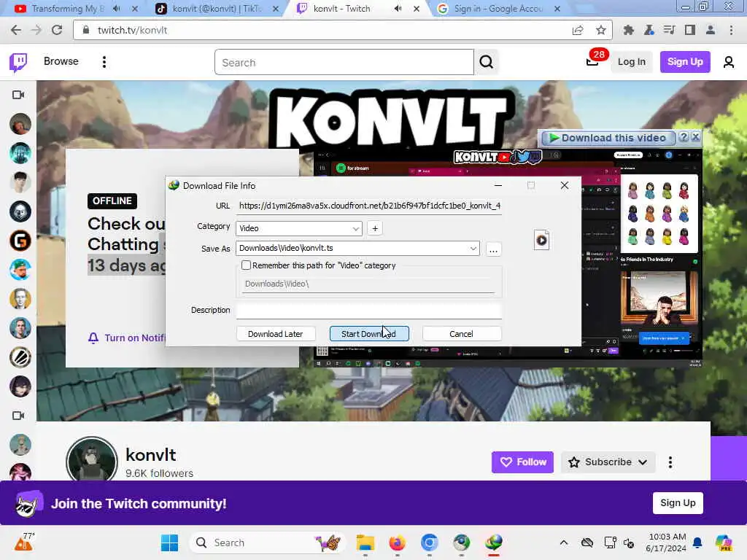This screenshot has height=560, width=747.
Task: Open the orange G channel avatar in sidebar
Action: tap(20, 241)
